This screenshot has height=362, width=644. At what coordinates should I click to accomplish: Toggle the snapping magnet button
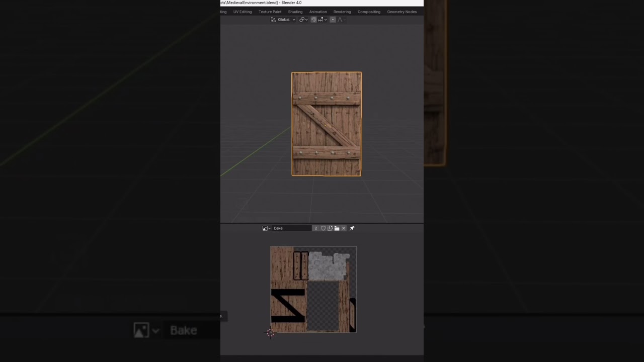coord(313,20)
